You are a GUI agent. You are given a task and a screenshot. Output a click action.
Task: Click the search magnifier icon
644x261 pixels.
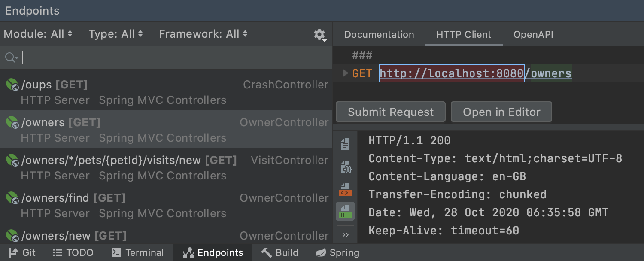(11, 58)
